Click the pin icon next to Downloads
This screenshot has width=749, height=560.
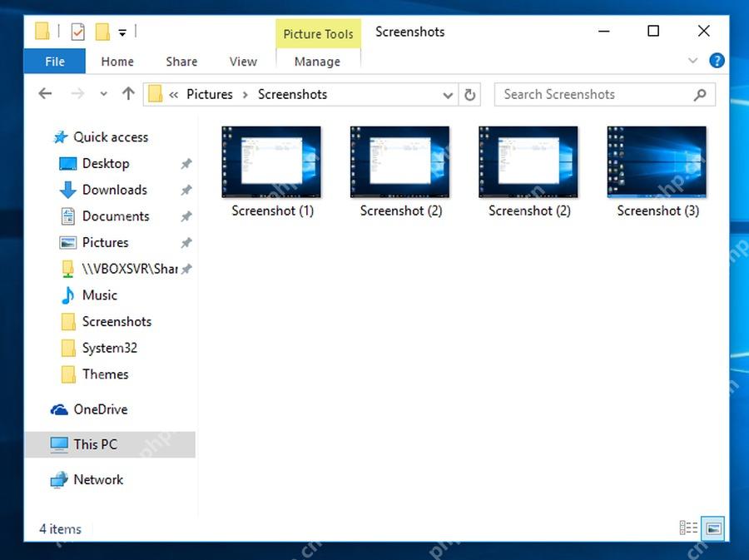(186, 190)
